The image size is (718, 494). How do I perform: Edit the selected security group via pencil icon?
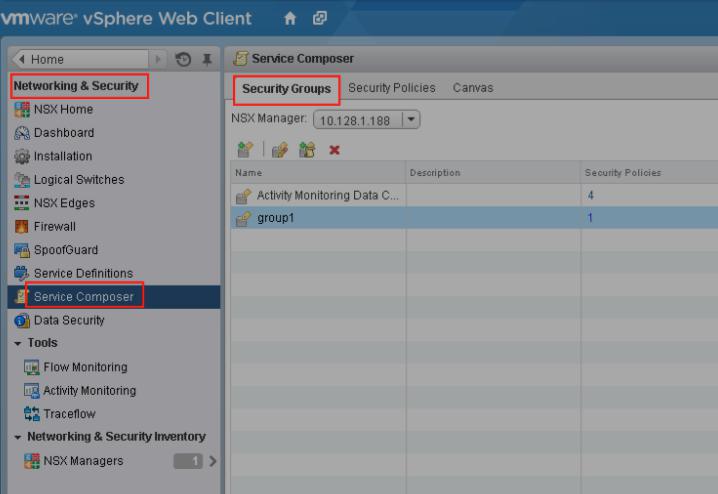click(279, 150)
